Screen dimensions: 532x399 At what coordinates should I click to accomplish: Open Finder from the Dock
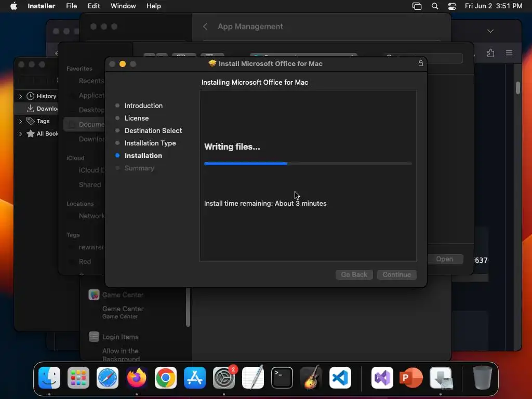pos(49,378)
